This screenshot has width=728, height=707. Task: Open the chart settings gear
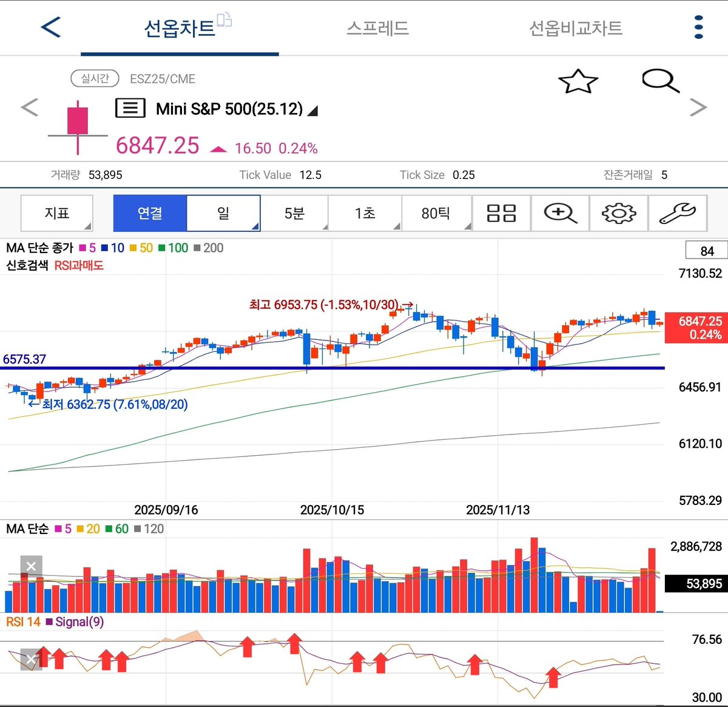pyautogui.click(x=618, y=213)
